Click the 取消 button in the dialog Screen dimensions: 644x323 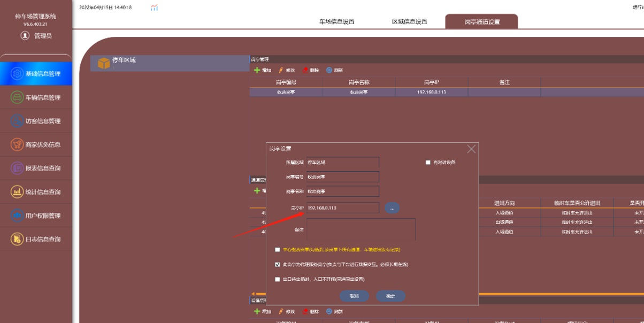click(x=354, y=296)
